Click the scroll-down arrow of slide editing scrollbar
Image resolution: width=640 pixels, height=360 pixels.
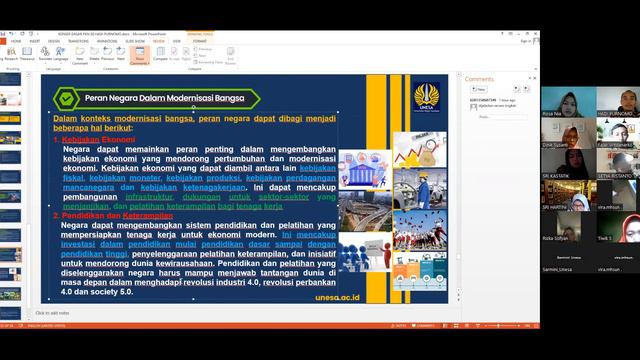[458, 290]
